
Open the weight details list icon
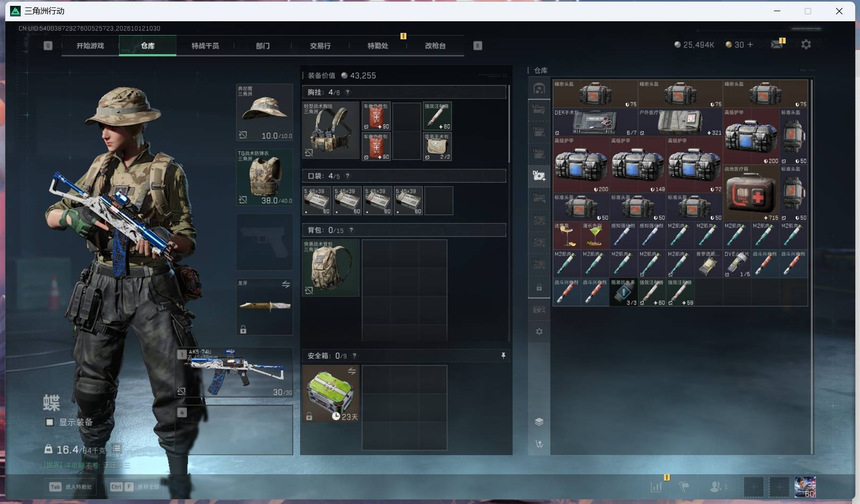point(116,449)
